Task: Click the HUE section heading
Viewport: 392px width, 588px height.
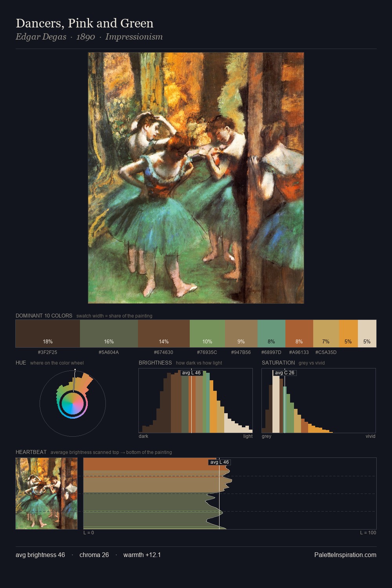Action: point(21,363)
